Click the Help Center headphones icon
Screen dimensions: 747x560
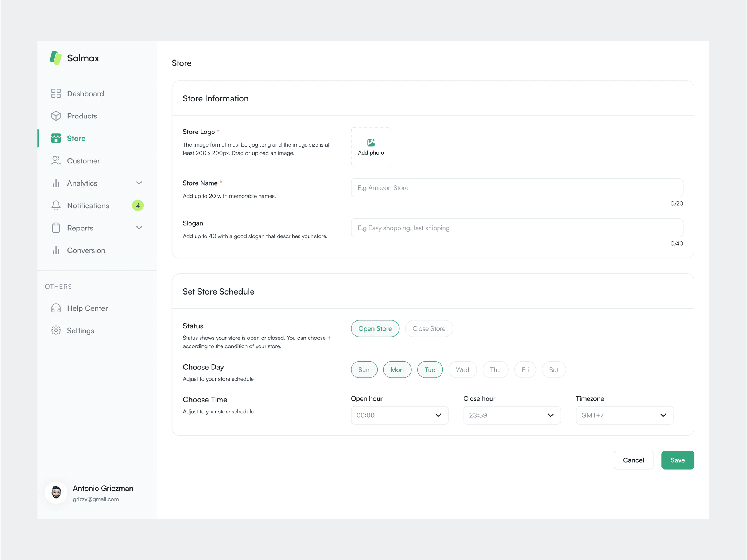(56, 308)
